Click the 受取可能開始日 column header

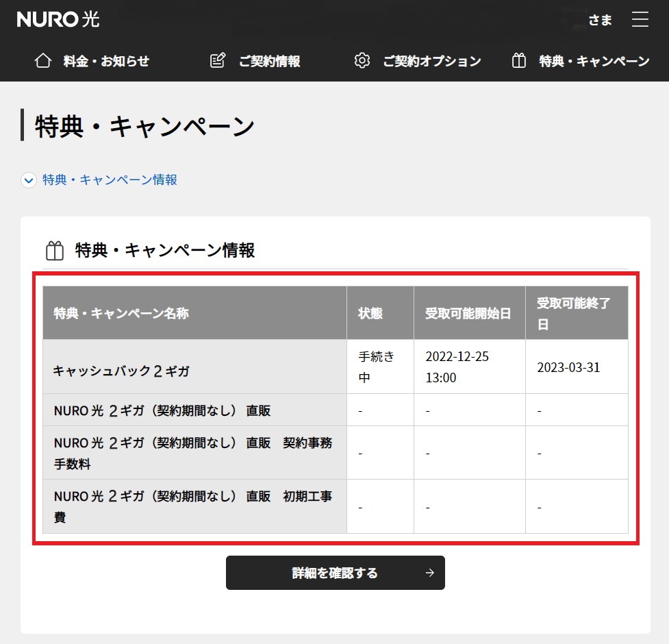point(468,313)
